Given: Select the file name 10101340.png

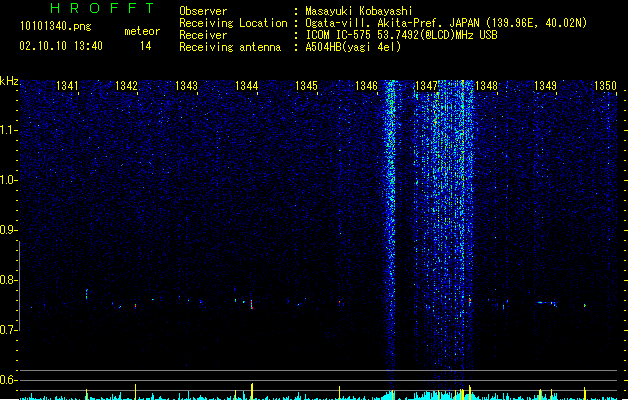Looking at the screenshot, I should click(56, 26).
